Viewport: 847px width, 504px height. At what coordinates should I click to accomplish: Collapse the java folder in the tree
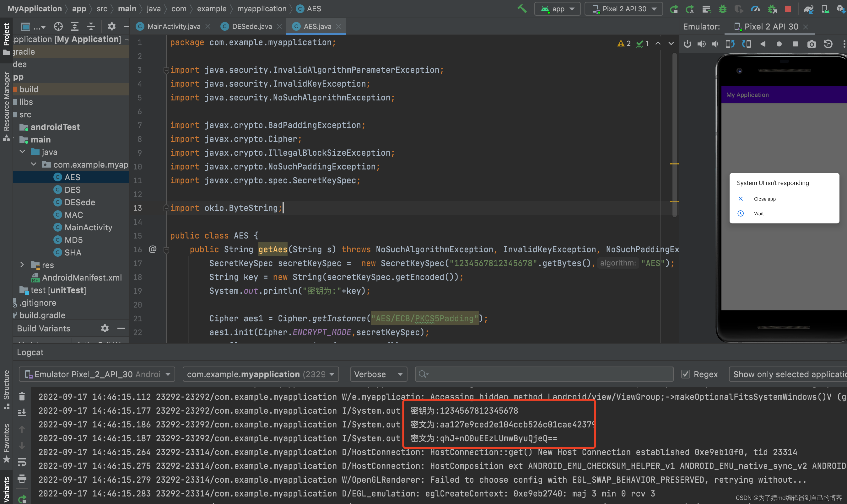click(22, 152)
